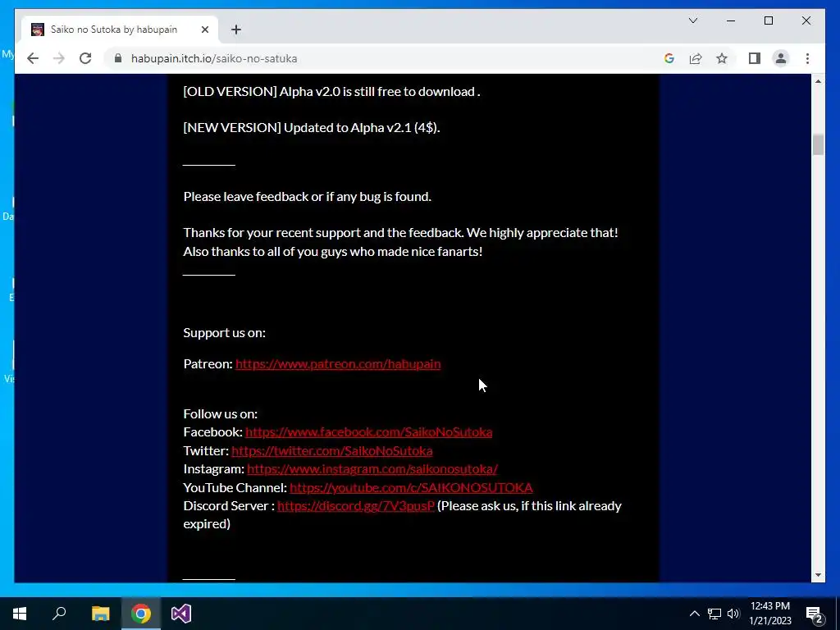Close the Saiko no Sutoka tab

pos(204,30)
